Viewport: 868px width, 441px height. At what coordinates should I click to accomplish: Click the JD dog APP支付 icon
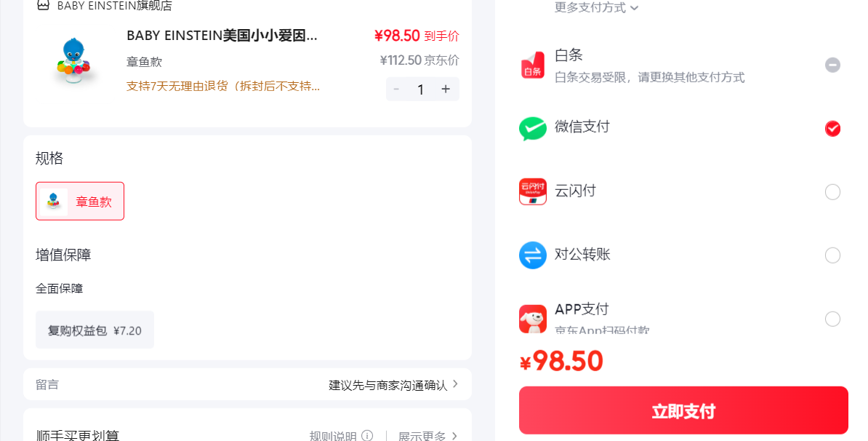(533, 319)
